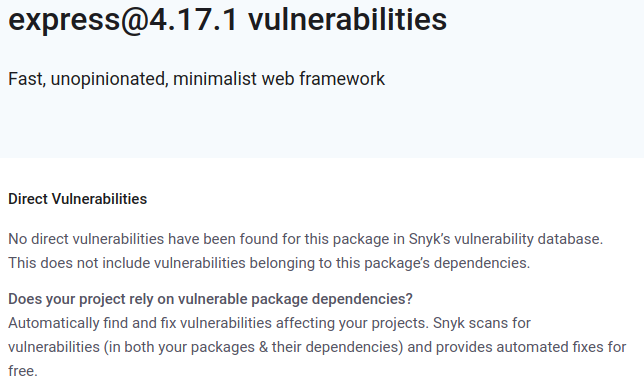Click the "express@4.17.1" package name in title
The image size is (644, 384).
pyautogui.click(x=123, y=19)
